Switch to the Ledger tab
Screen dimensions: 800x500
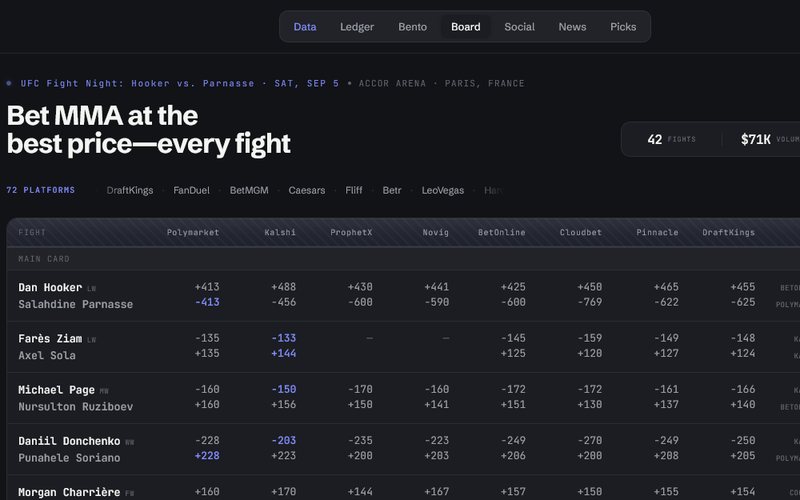[357, 27]
